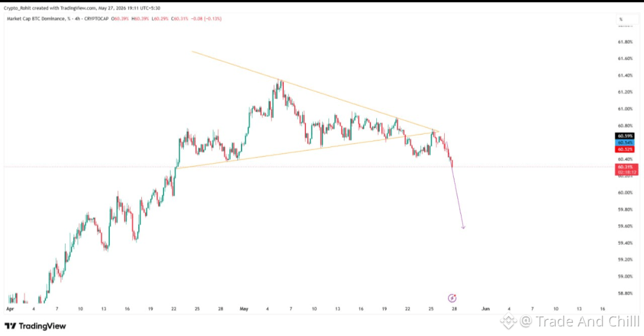Viewport: 644px width, 336px height.
Task: Select the ascending lower orange trendline
Action: [308, 150]
